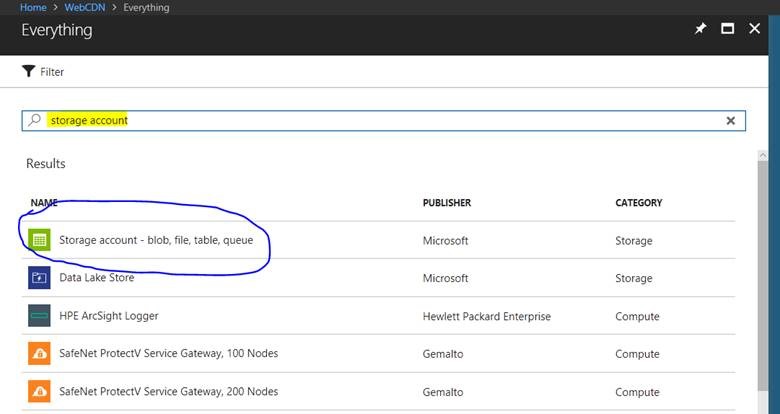This screenshot has width=780, height=414.
Task: Click the HPE ArcSight Logger icon
Action: point(39,315)
